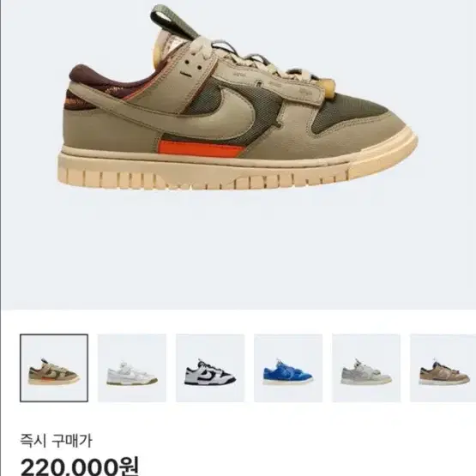Click the 220,000원 price text
The width and height of the screenshot is (476, 476).
(80, 467)
